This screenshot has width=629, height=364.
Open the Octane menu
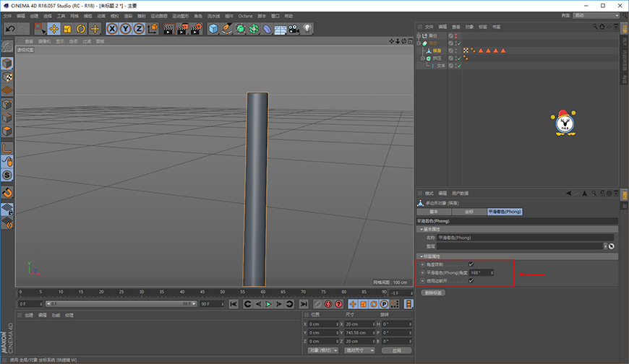[x=246, y=16]
